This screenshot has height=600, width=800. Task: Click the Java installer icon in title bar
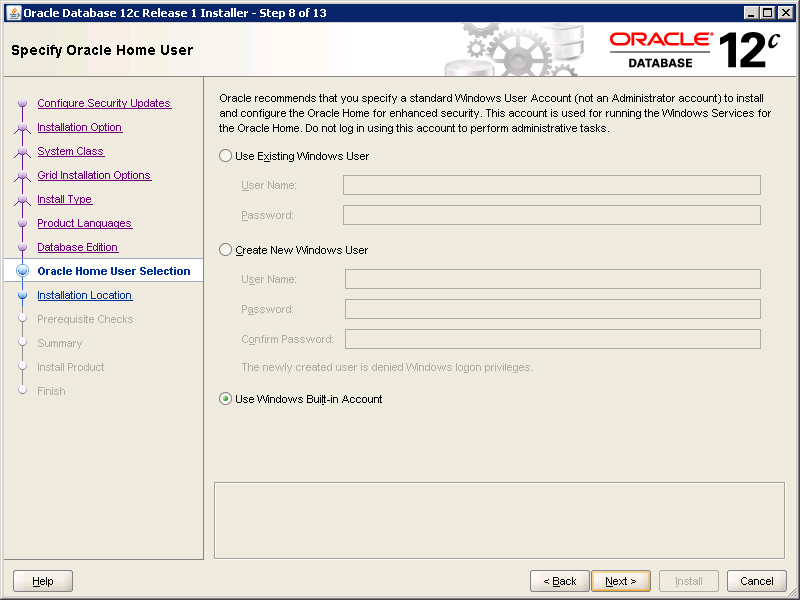click(x=14, y=13)
